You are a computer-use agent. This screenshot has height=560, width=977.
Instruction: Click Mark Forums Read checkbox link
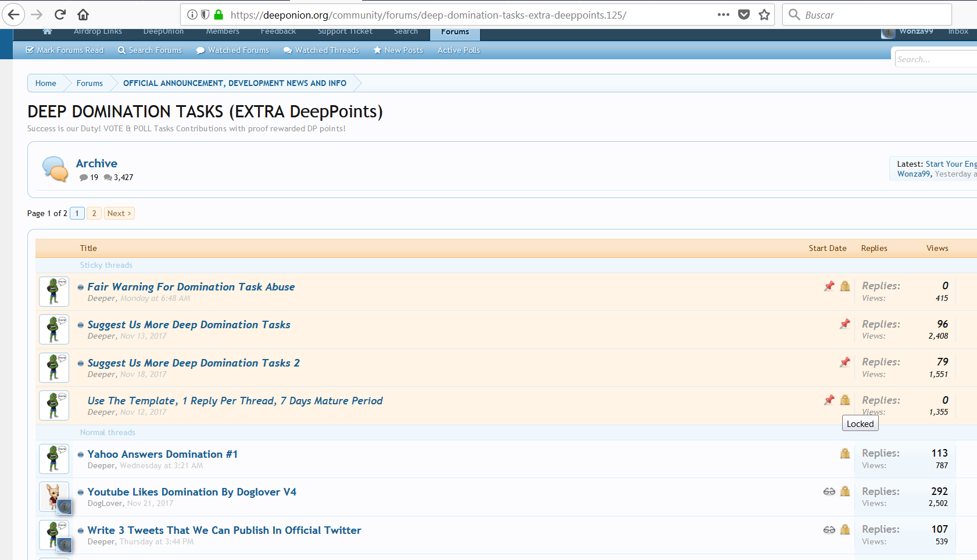pos(65,50)
